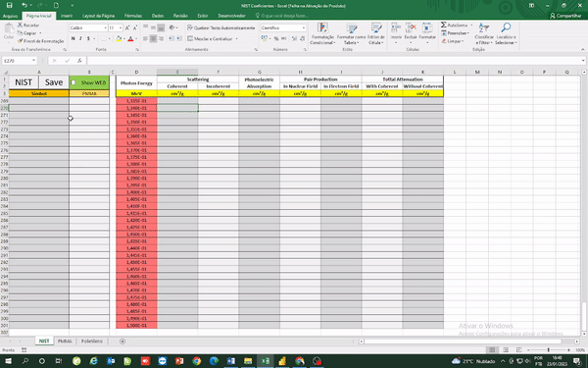588x368 pixels.
Task: Toggle the Show WEB checkbox
Action: 73,82
